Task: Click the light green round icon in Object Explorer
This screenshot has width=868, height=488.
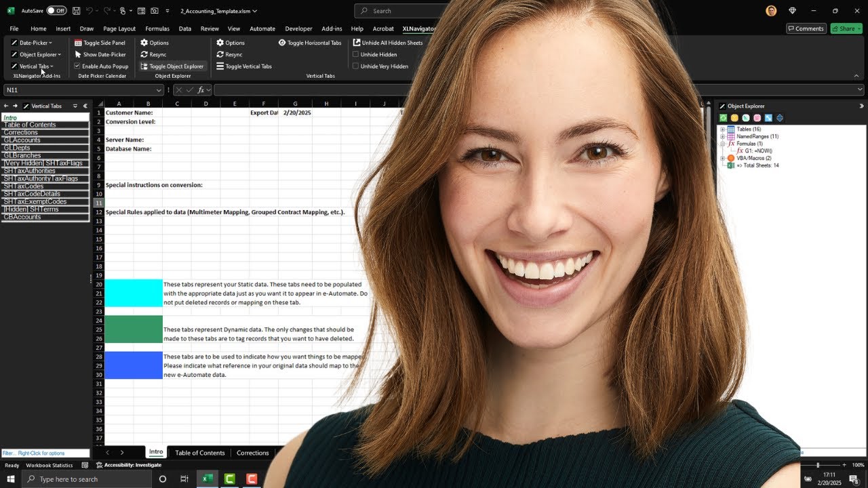Action: click(746, 118)
